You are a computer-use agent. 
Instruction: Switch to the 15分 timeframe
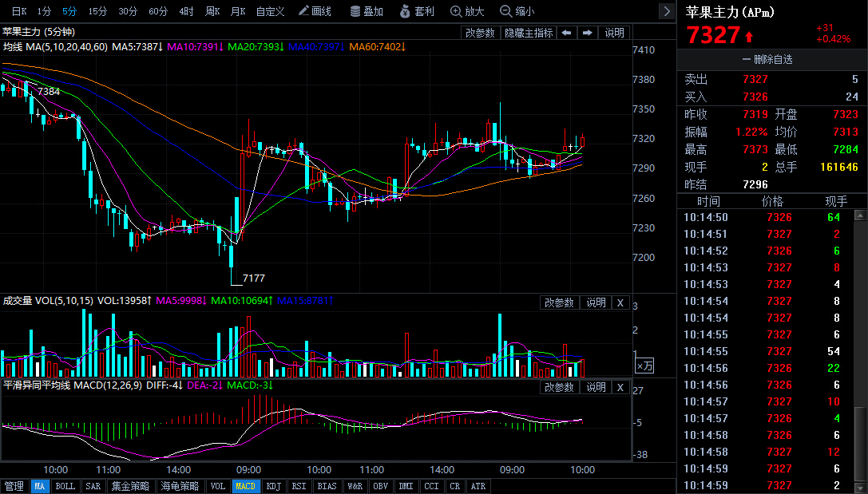97,11
